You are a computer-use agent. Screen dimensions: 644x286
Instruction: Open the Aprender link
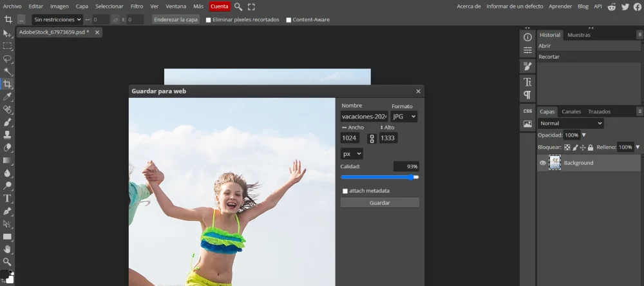tap(560, 6)
